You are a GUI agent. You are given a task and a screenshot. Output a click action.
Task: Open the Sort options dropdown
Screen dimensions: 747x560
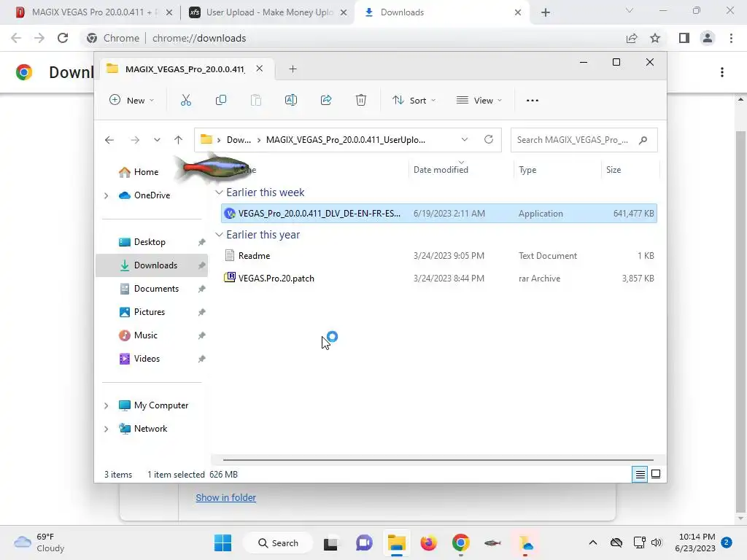pyautogui.click(x=414, y=100)
